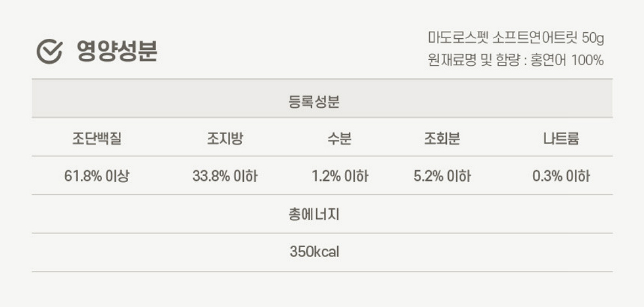Select the 350kcal energy value
The width and height of the screenshot is (644, 307).
click(315, 252)
